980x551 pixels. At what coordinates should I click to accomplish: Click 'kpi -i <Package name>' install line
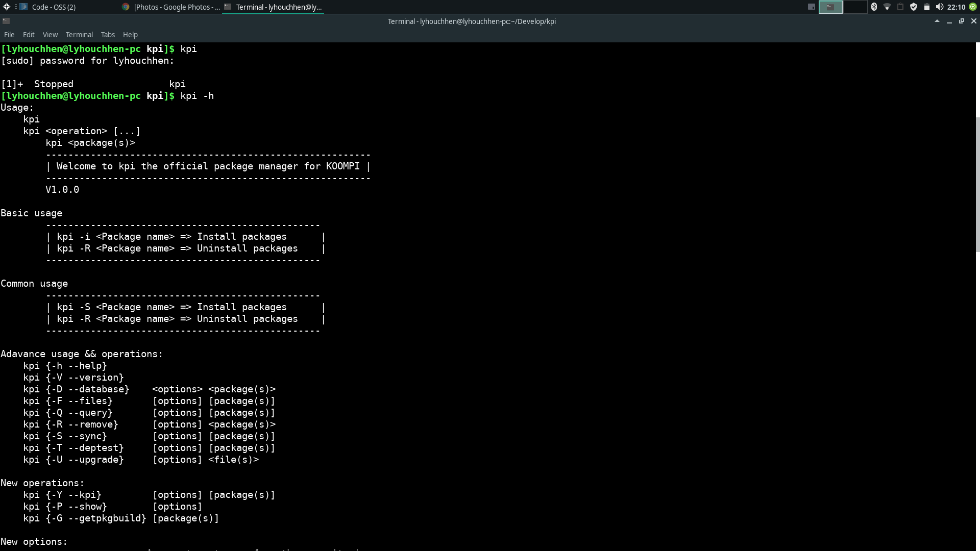[171, 237]
